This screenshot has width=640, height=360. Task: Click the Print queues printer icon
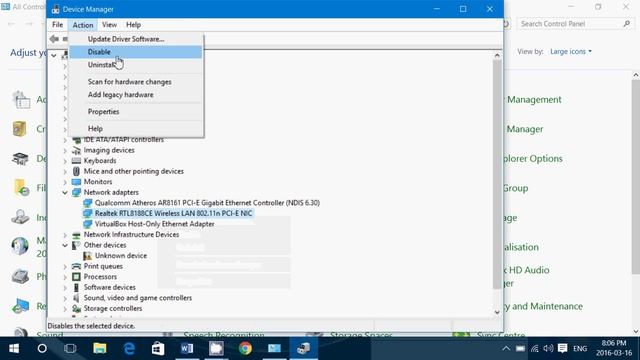(x=76, y=266)
